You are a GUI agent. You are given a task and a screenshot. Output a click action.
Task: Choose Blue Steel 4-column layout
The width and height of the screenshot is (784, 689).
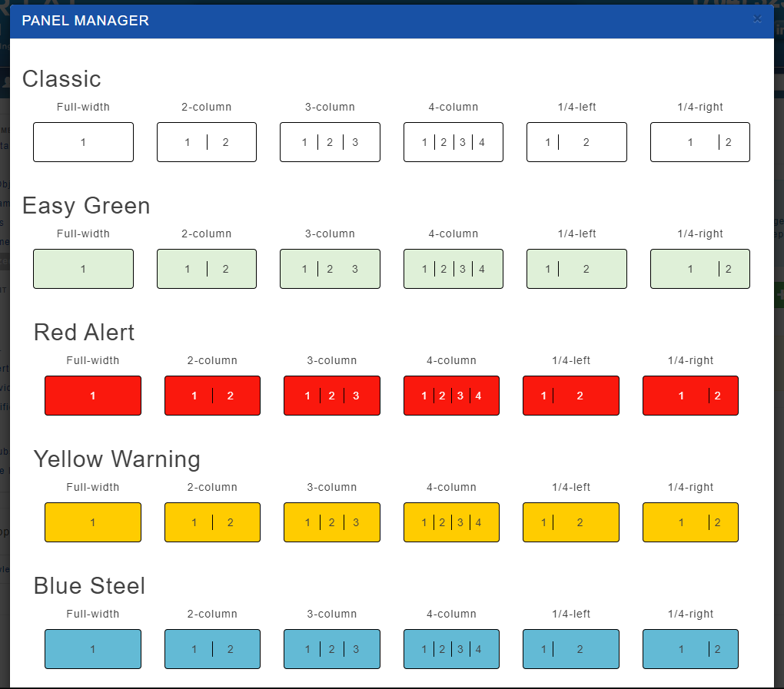click(451, 649)
